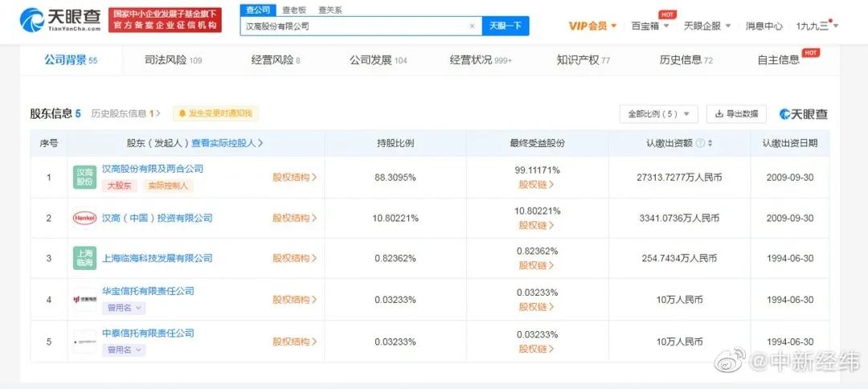Open the user account 1九九三 menu
The height and width of the screenshot is (389, 868).
(x=817, y=26)
